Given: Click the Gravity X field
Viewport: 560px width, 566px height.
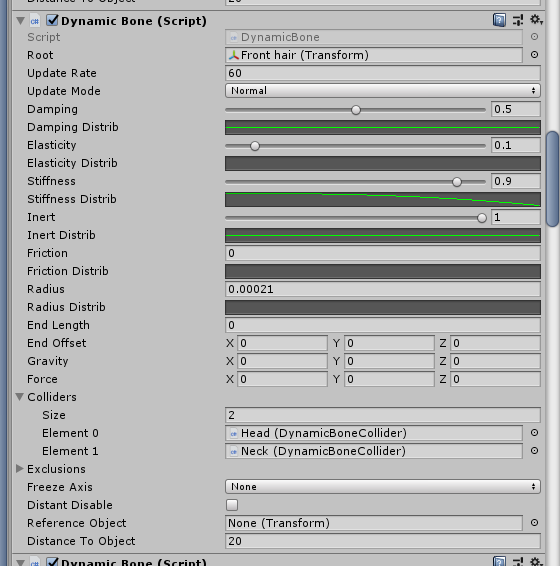Looking at the screenshot, I should 282,361.
